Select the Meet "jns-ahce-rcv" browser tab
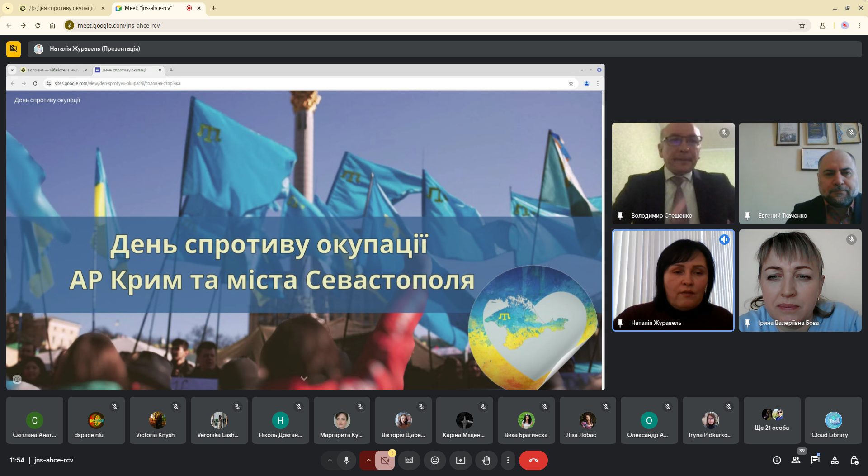 149,8
